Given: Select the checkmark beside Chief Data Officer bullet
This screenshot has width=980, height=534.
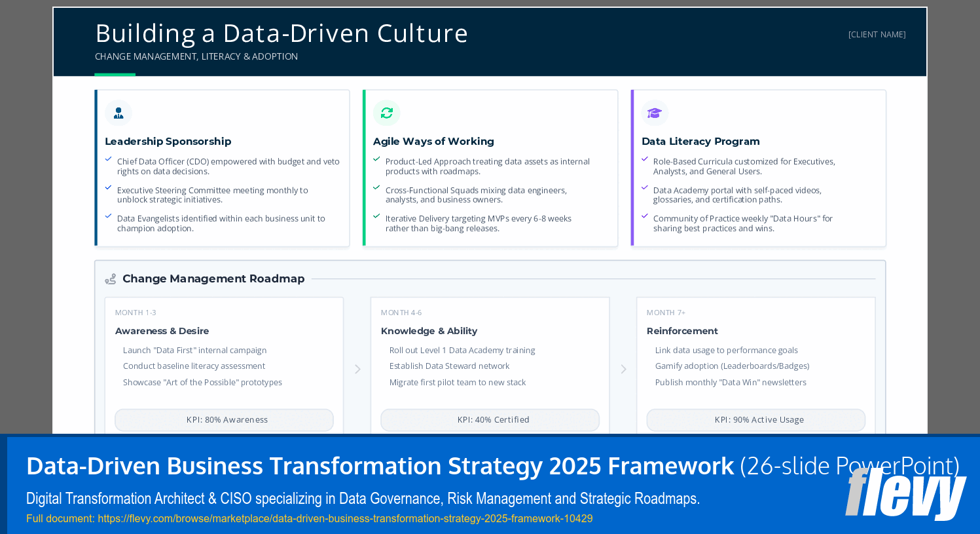Looking at the screenshot, I should coord(109,159).
